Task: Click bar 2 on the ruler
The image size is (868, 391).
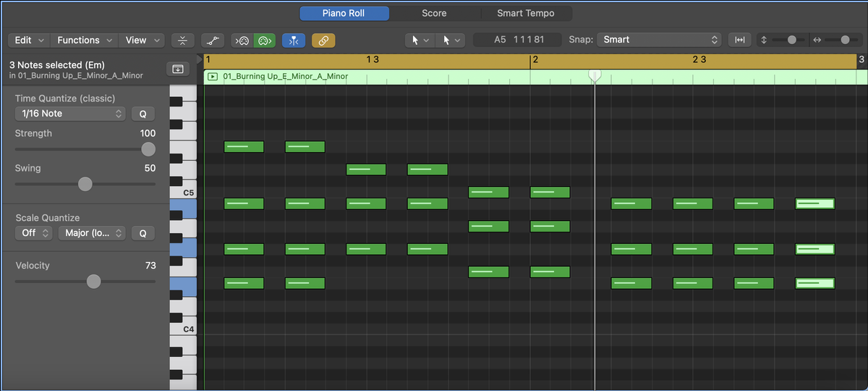Action: [535, 59]
